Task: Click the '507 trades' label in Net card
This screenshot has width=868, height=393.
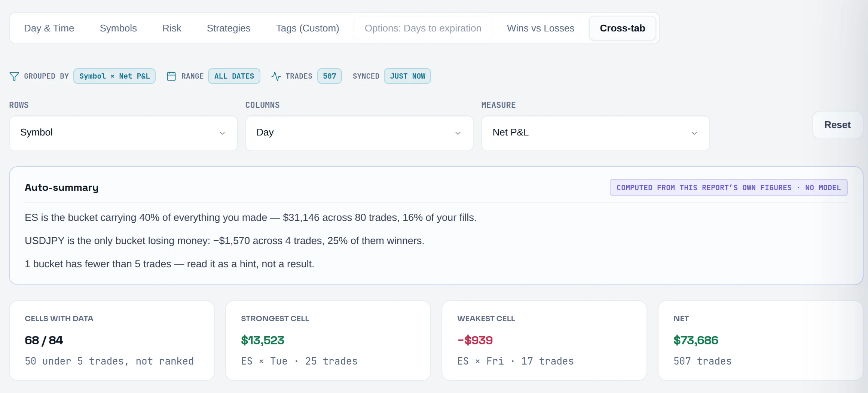Action: (703, 361)
